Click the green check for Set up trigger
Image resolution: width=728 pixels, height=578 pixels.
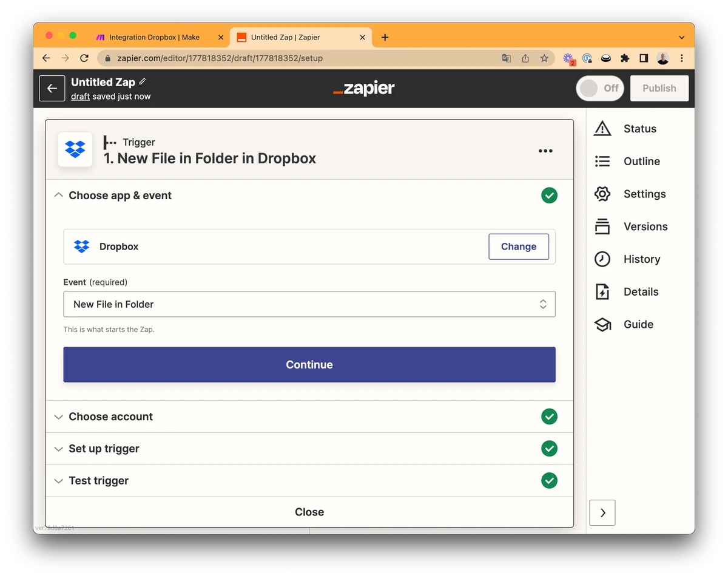(549, 449)
